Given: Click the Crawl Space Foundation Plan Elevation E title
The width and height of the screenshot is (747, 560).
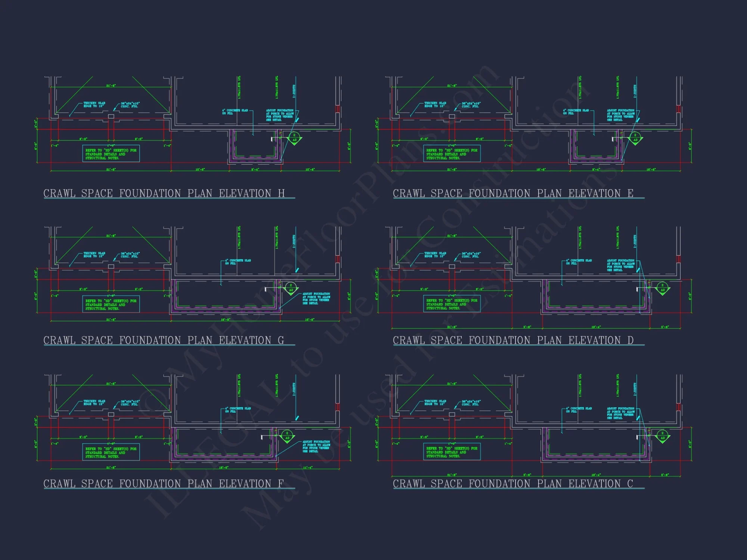Looking at the screenshot, I should pos(513,193).
